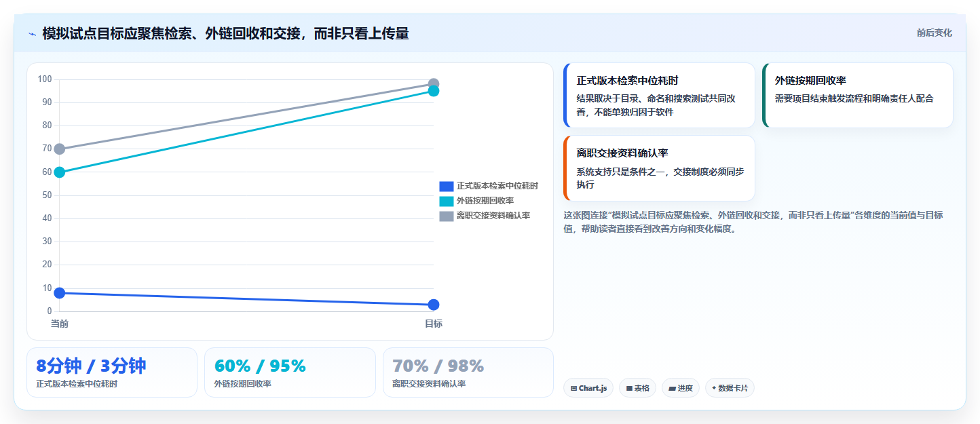This screenshot has width=980, height=424.
Task: Toggle 正式版本检索中位耗时 legend color box
Action: (446, 186)
